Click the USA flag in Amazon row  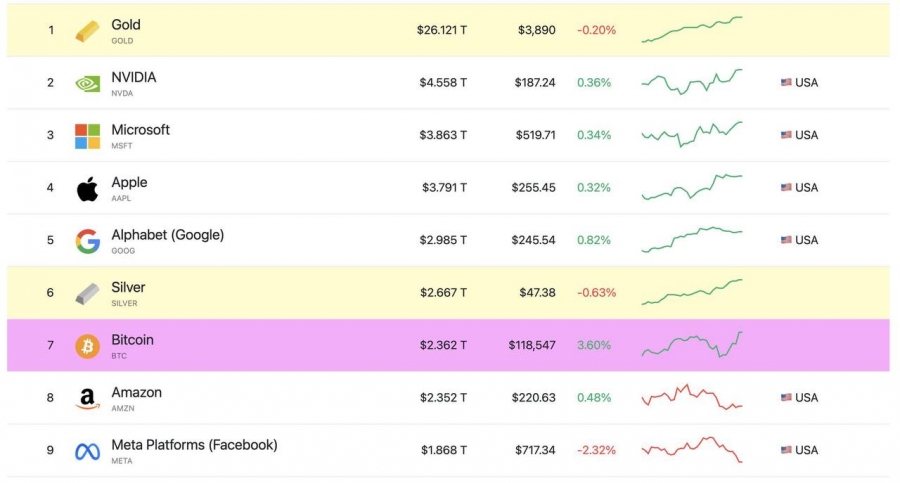[x=786, y=397]
